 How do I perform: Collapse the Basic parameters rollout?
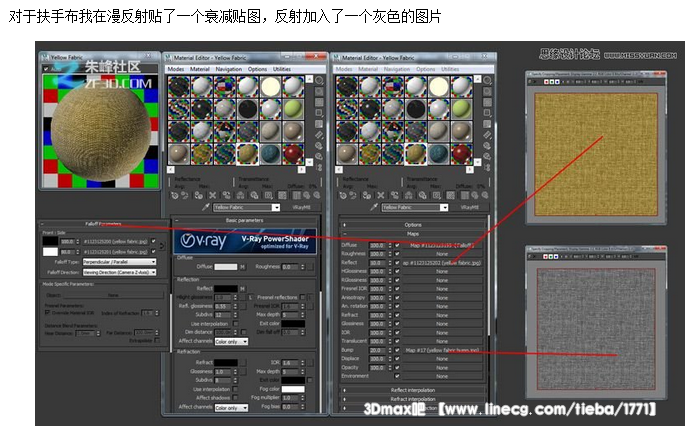pos(245,220)
